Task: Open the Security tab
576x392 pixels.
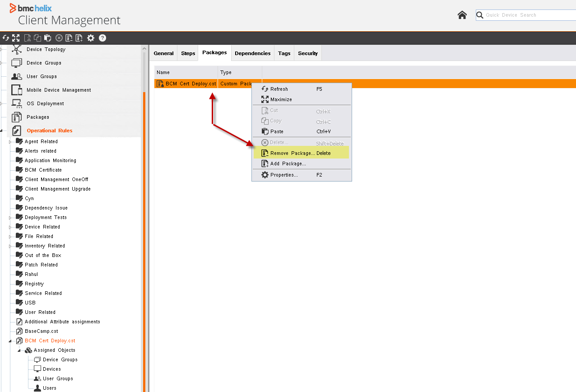Action: [x=308, y=53]
